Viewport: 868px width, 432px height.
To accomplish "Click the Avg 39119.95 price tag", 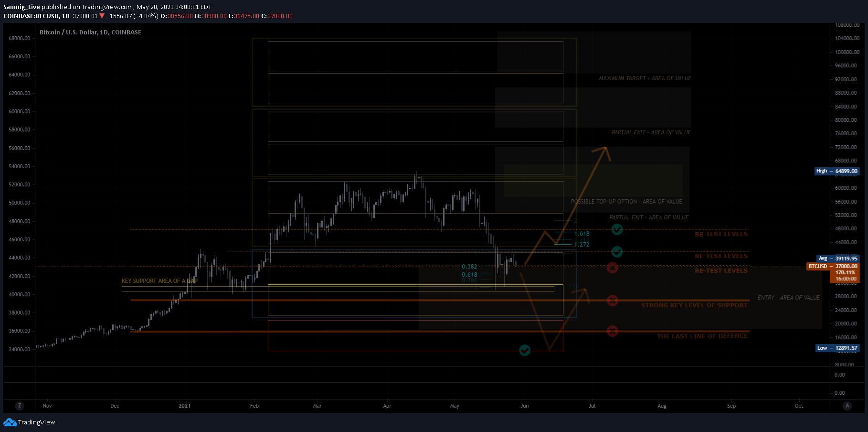I will point(838,259).
